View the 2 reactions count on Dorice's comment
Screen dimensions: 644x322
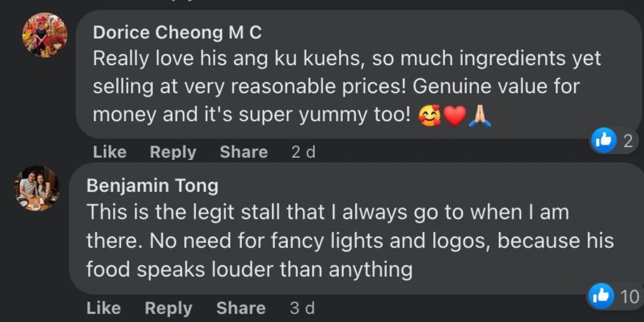click(x=628, y=141)
